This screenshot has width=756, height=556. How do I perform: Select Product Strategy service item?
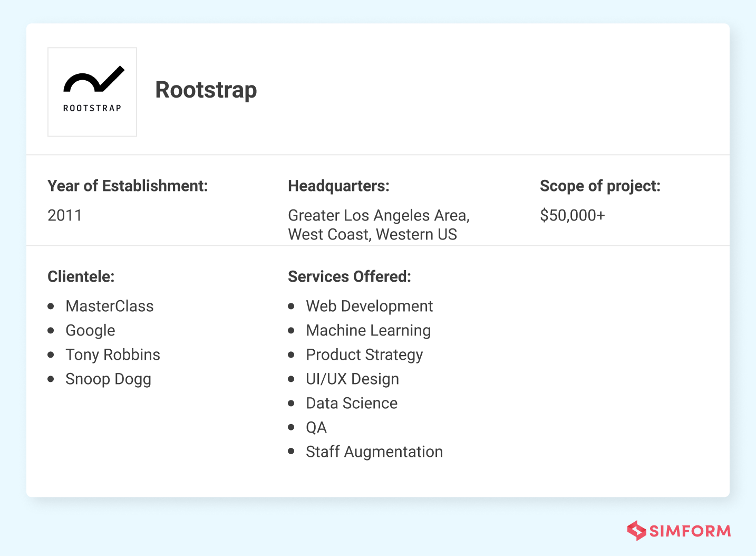(364, 354)
